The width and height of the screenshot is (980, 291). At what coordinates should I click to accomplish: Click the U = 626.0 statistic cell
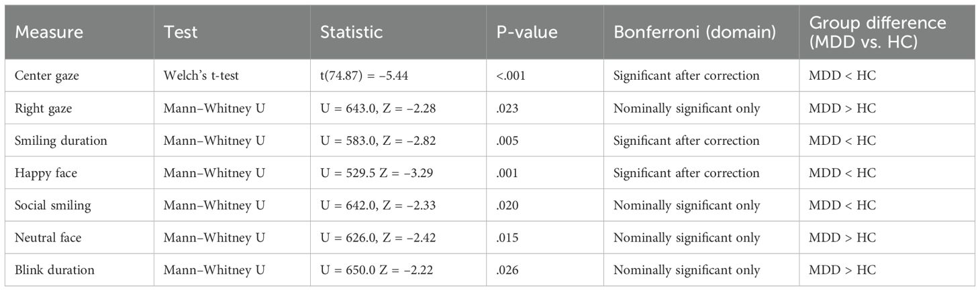pyautogui.click(x=380, y=238)
